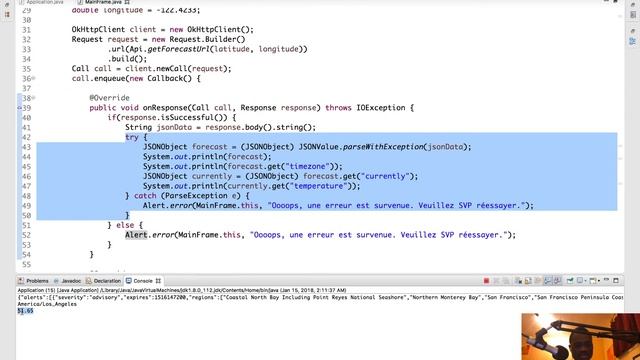The height and width of the screenshot is (360, 640).
Task: Minimize the Console view panel
Action: [x=606, y=280]
